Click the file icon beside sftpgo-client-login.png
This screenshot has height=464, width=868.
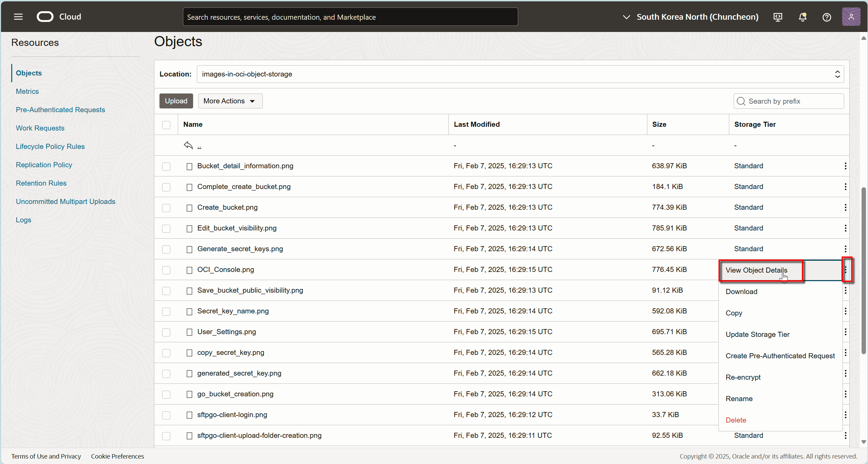point(189,415)
